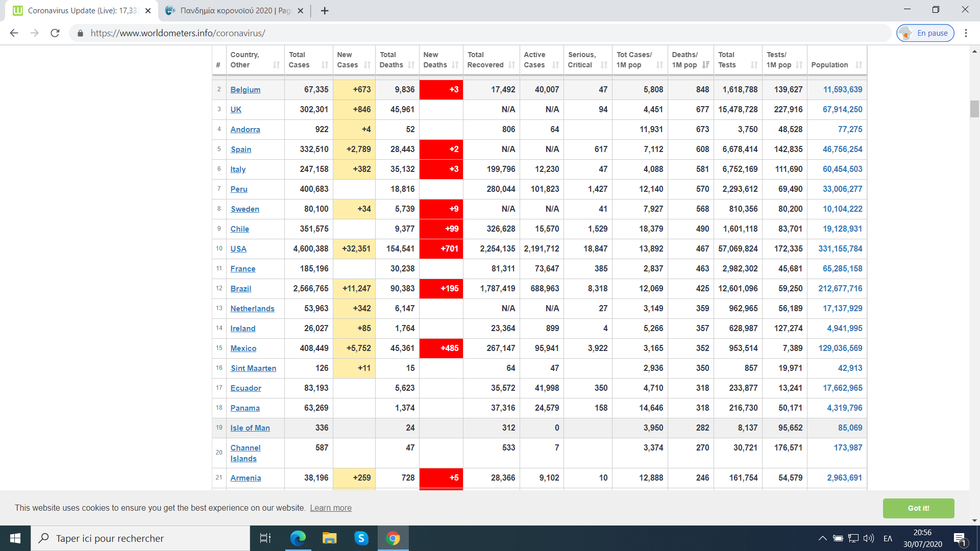The image size is (980, 551).
Task: Click the browser address bar URL
Action: pyautogui.click(x=178, y=33)
